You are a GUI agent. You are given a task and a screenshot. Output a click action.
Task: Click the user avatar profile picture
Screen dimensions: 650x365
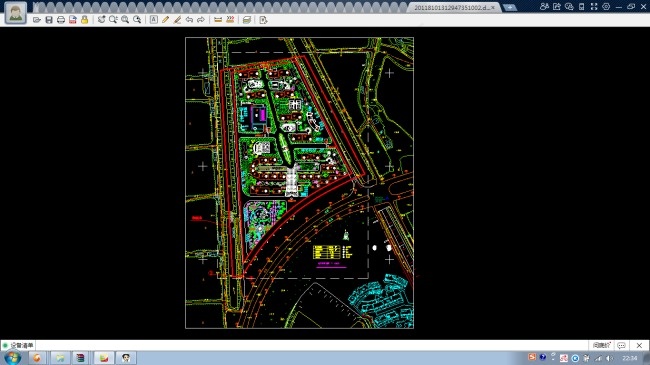[x=16, y=13]
